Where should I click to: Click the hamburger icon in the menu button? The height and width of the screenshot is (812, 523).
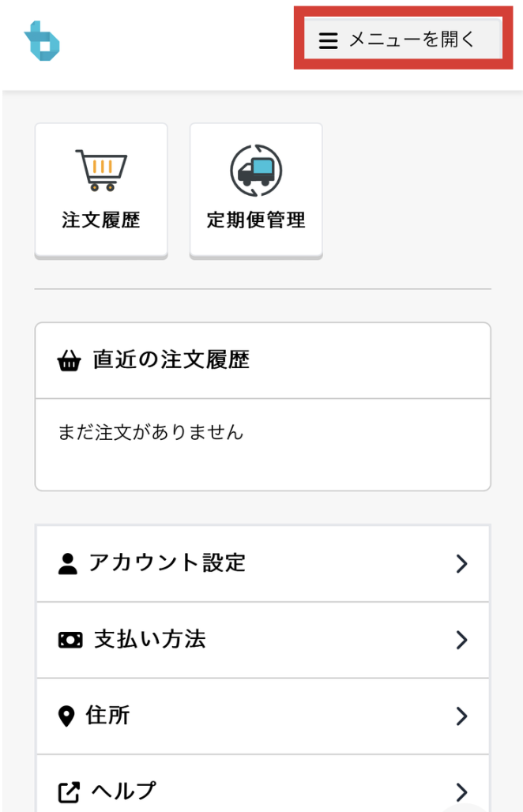pyautogui.click(x=328, y=40)
